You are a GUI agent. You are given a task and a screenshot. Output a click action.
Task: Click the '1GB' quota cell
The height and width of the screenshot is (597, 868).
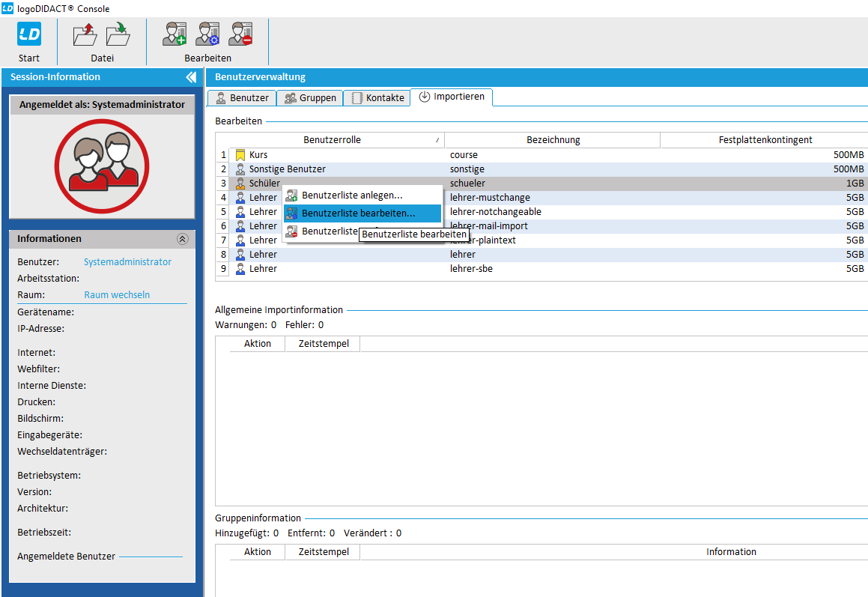(x=765, y=184)
